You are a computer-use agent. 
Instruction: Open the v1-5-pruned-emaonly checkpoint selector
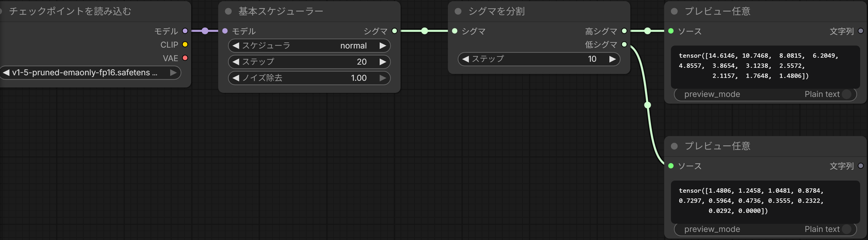[90, 73]
